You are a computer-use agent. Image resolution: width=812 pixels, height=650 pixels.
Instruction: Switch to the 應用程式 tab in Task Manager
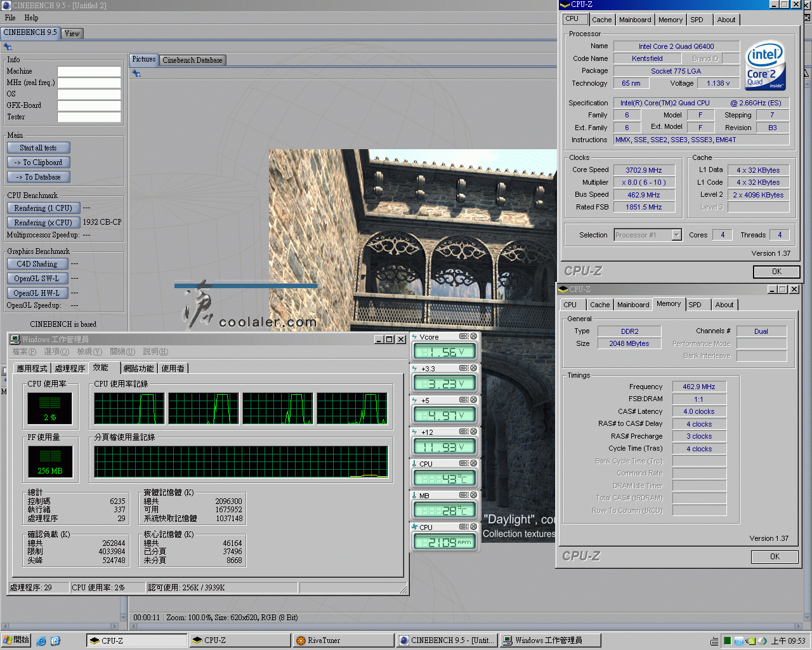(x=32, y=368)
